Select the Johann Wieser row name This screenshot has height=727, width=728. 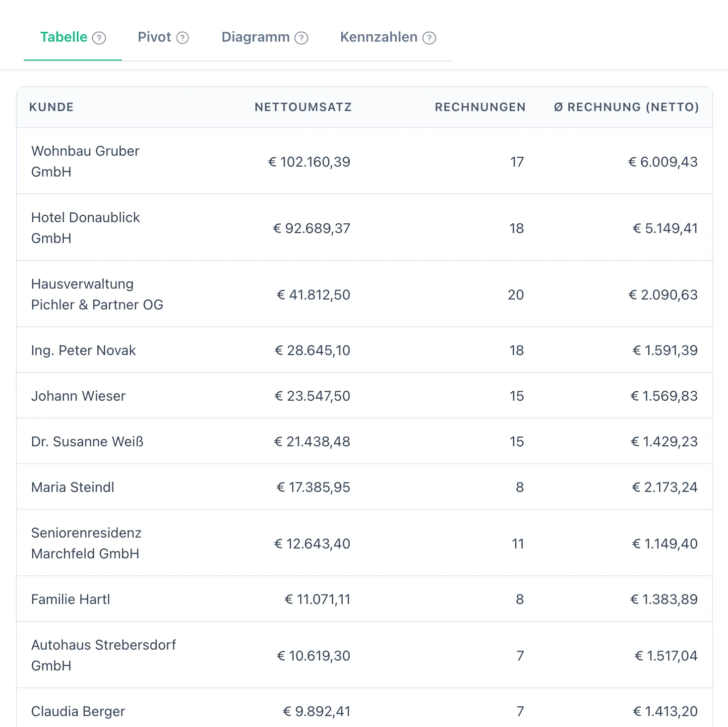pos(78,396)
